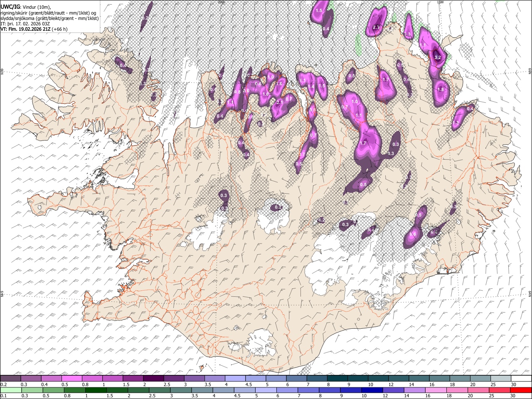Click the 1.8 precipitation value on the map

[441, 89]
